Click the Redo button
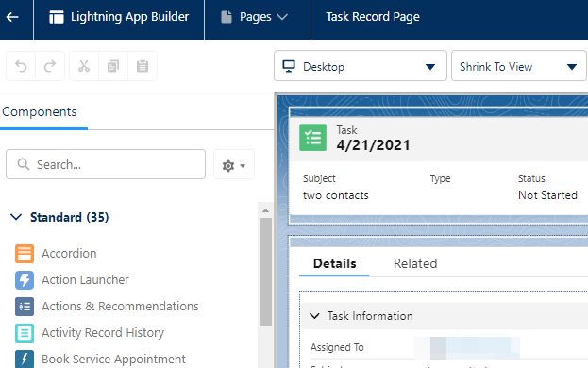The width and height of the screenshot is (588, 368). (50, 66)
